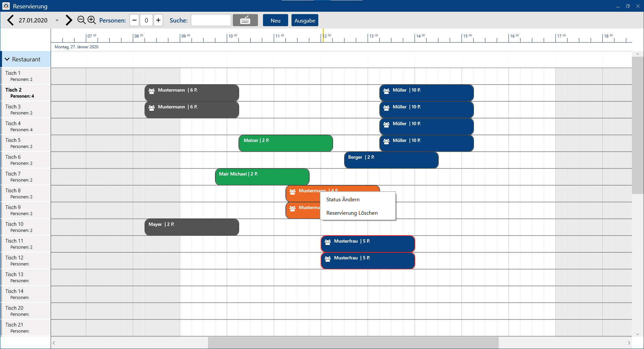This screenshot has height=349, width=644.
Task: Open the on-screen keyboard
Action: [245, 20]
